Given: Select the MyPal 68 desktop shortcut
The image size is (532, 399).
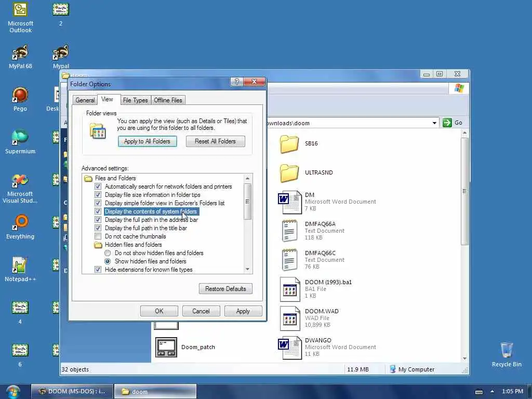Looking at the screenshot, I should 20,57.
